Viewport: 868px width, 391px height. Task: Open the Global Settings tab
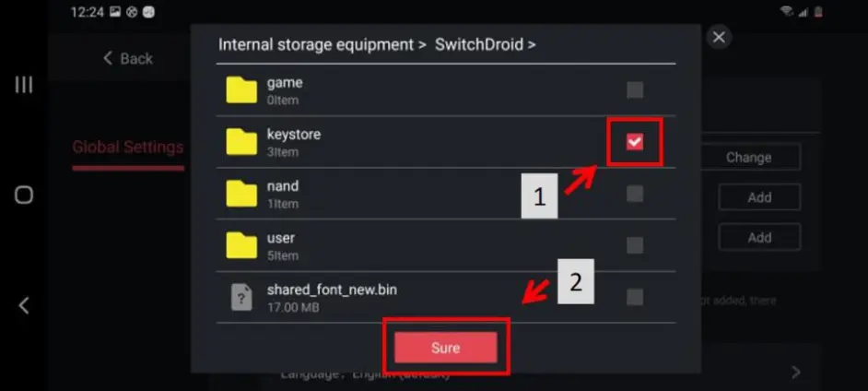[127, 148]
